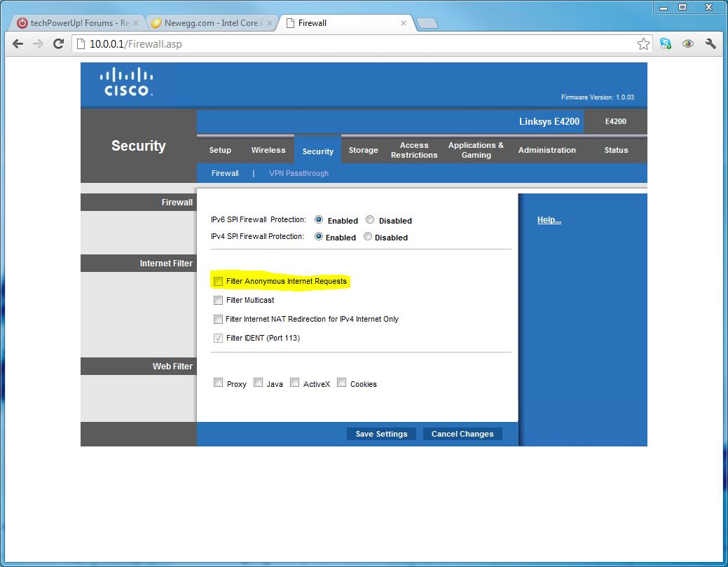728x567 pixels.
Task: Click the IPv4 SPI Firewall Protection label
Action: pos(257,236)
